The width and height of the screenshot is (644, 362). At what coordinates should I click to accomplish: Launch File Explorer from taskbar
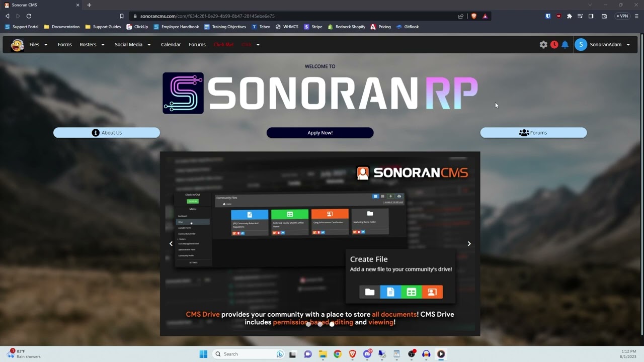[323, 354]
